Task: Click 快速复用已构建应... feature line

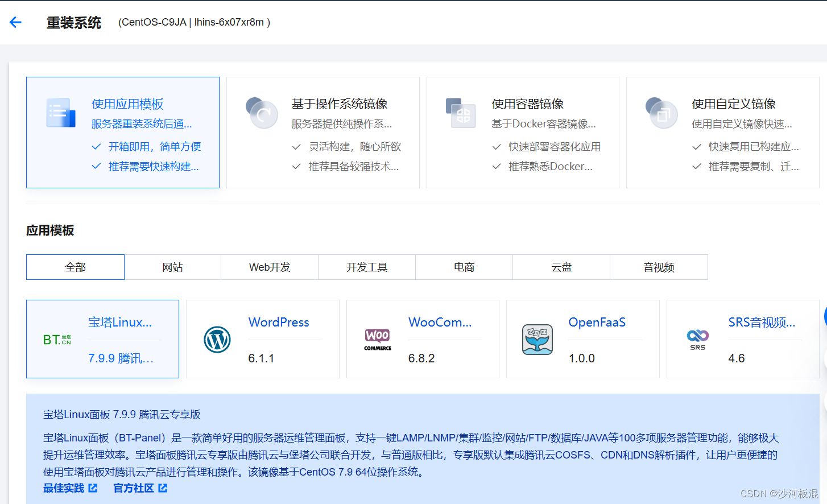Action: point(754,147)
